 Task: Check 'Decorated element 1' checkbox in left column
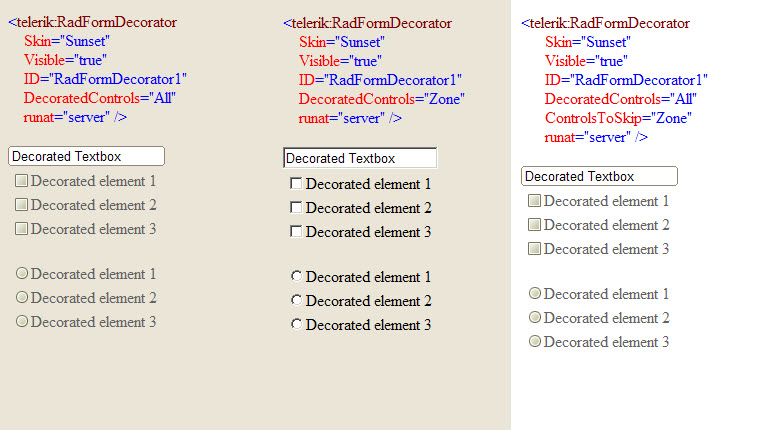coord(21,181)
